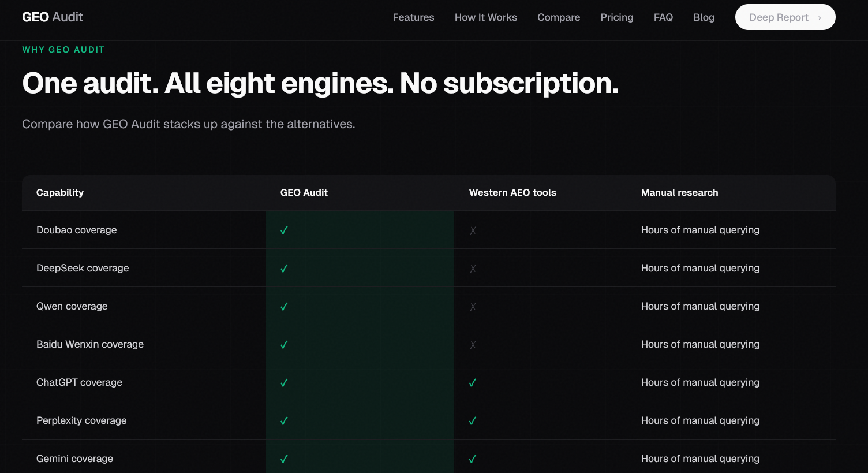Click the WHY GEO AUDIT section label
Screen dimensions: 868x473
pyautogui.click(x=63, y=50)
